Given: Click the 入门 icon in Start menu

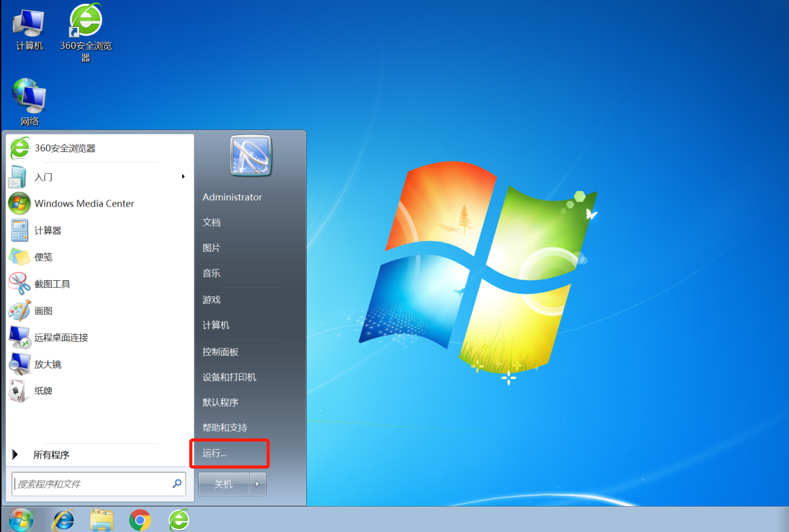Looking at the screenshot, I should pyautogui.click(x=19, y=177).
